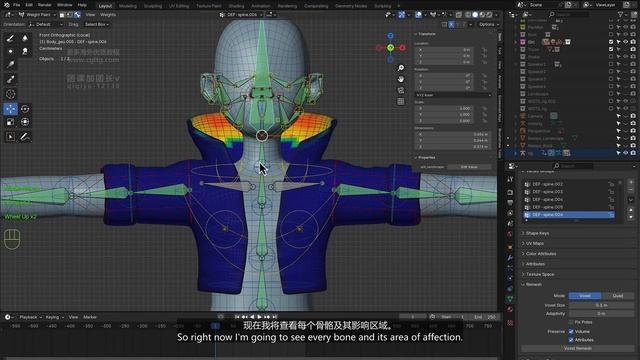
Task: Activate the Scale tool
Action: coord(10,122)
